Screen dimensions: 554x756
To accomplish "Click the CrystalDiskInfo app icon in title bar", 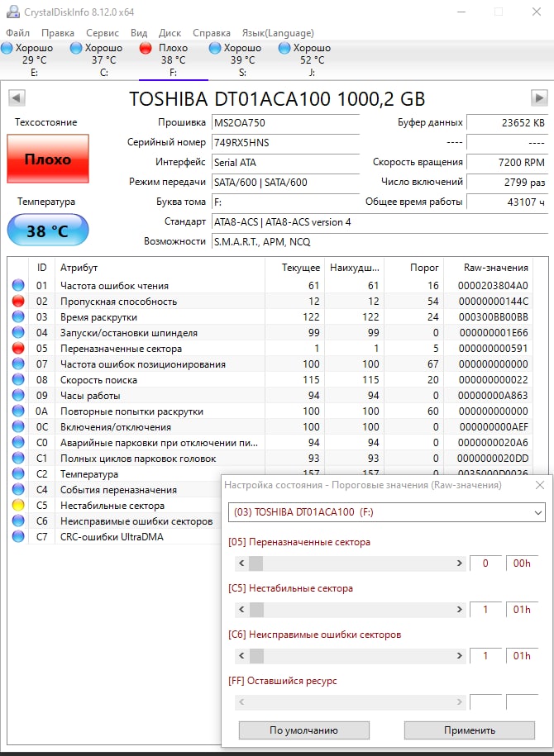I will coord(13,12).
